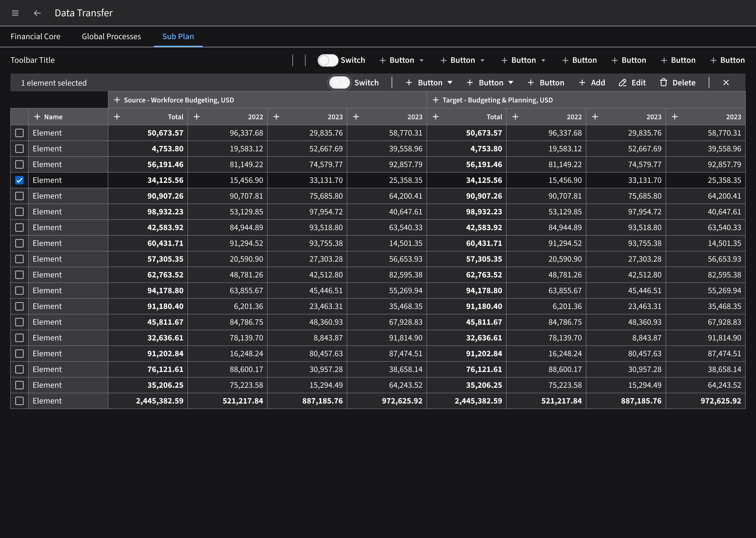The height and width of the screenshot is (538, 756).
Task: Check the row with total 62,763.52
Action: [x=19, y=275]
